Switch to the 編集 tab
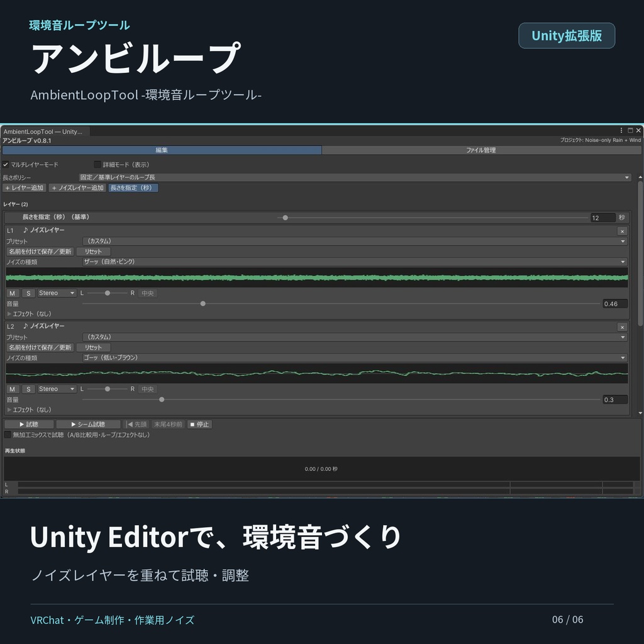Viewport: 644px width, 644px height. (x=162, y=150)
